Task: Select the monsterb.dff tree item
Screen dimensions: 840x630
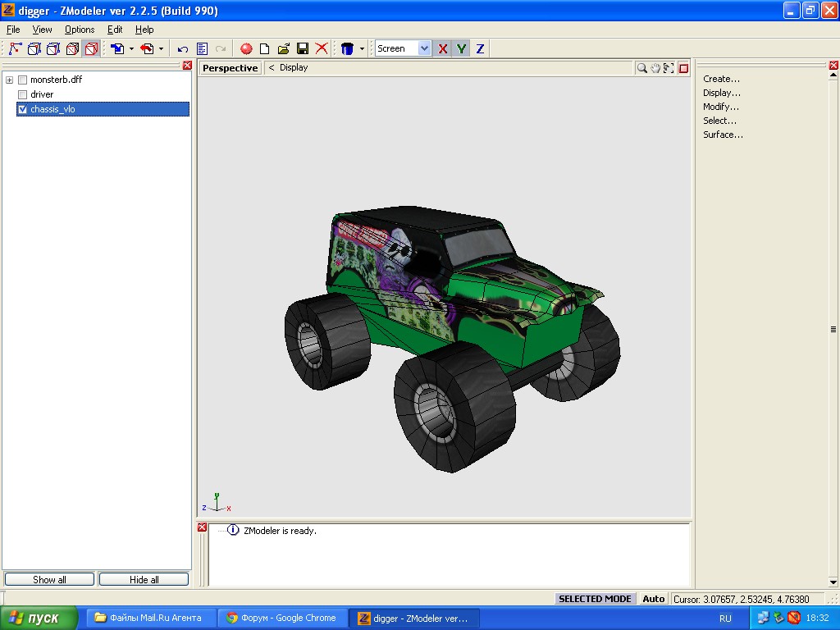Action: point(57,80)
